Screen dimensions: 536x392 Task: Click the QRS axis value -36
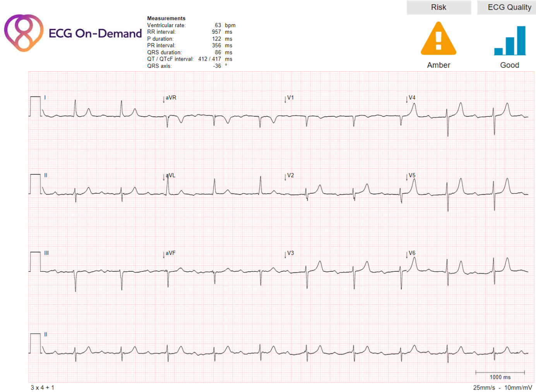(217, 66)
